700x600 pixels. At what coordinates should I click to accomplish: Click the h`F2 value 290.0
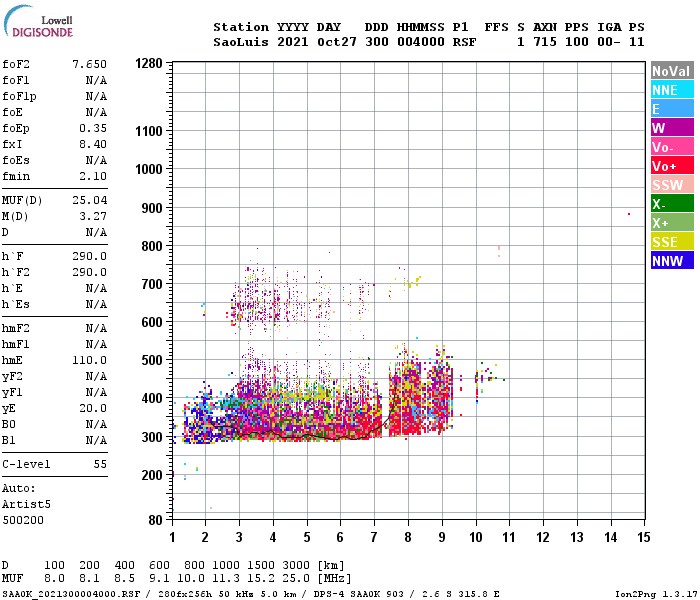90,272
